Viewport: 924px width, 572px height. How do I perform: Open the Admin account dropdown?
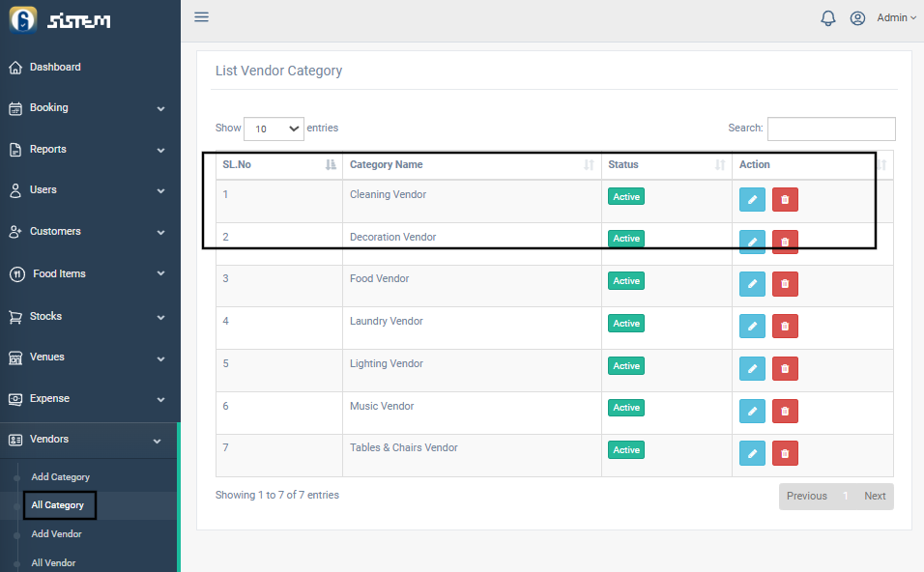[x=896, y=17]
